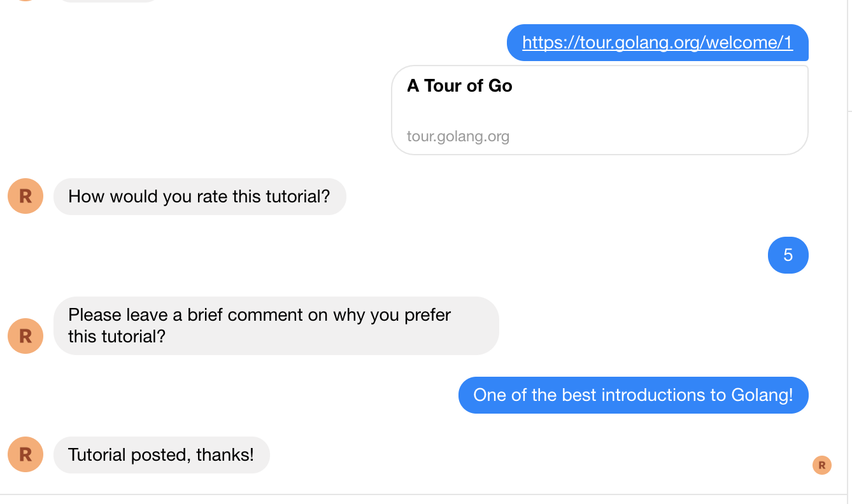Select the 'Tutorial posted, thanks!' message bubble

161,455
